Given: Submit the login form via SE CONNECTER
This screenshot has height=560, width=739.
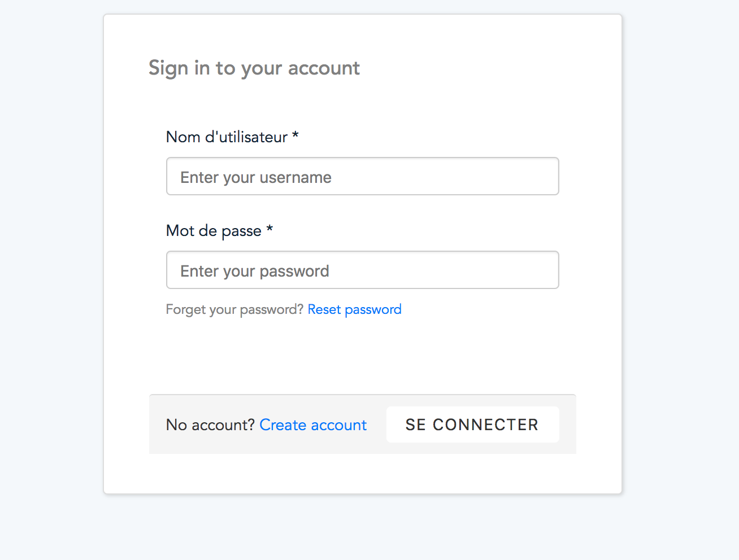Looking at the screenshot, I should [472, 424].
